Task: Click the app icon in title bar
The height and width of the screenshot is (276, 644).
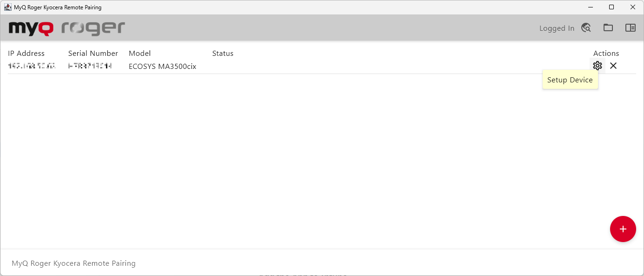Action: pyautogui.click(x=8, y=7)
